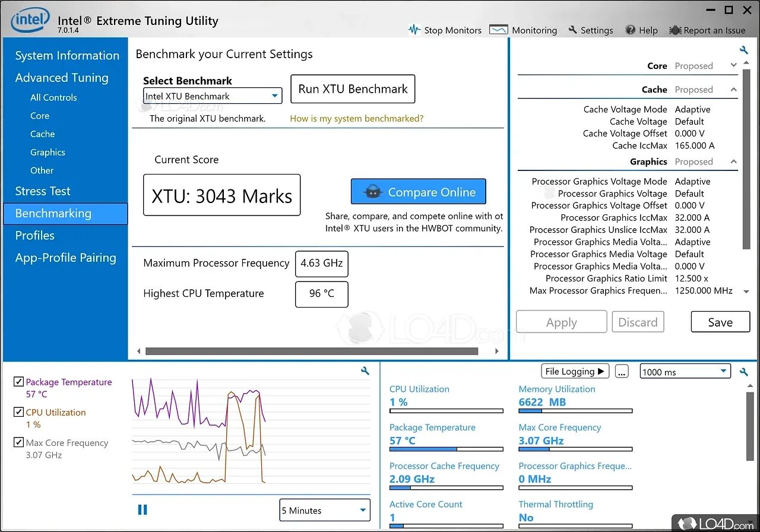Click the Memory Utilization progress bar

pyautogui.click(x=575, y=411)
